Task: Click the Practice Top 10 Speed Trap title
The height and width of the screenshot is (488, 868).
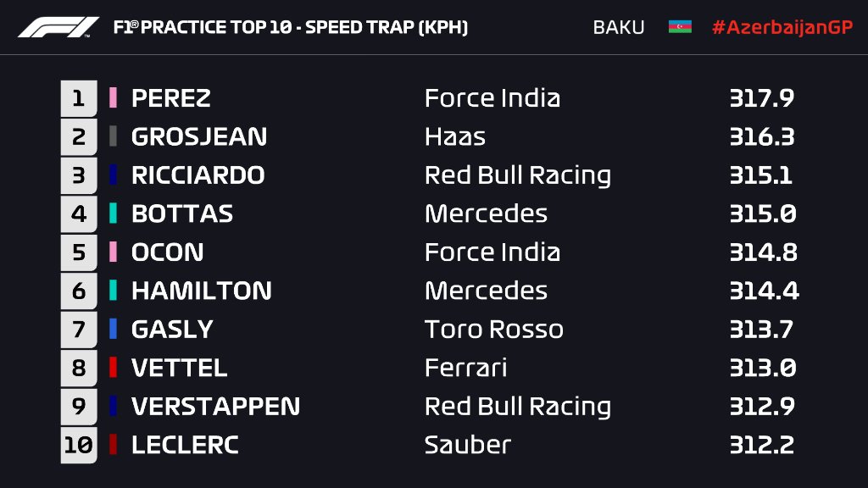Action: 290,27
